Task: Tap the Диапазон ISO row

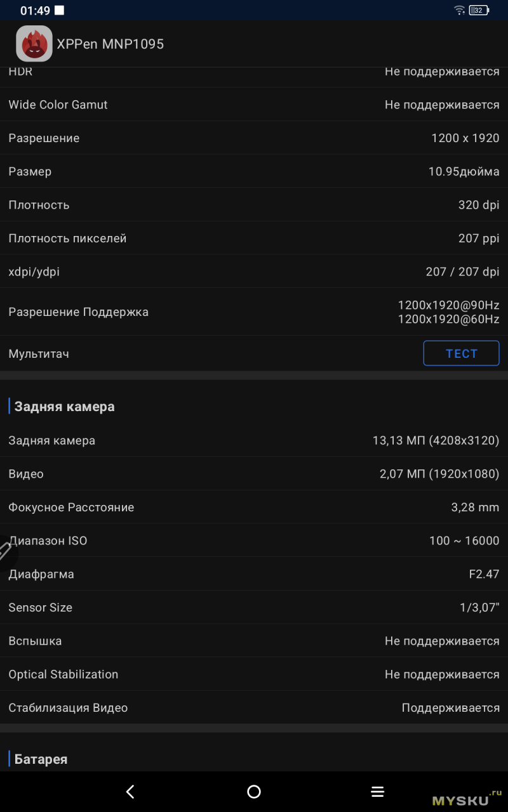Action: pyautogui.click(x=254, y=540)
